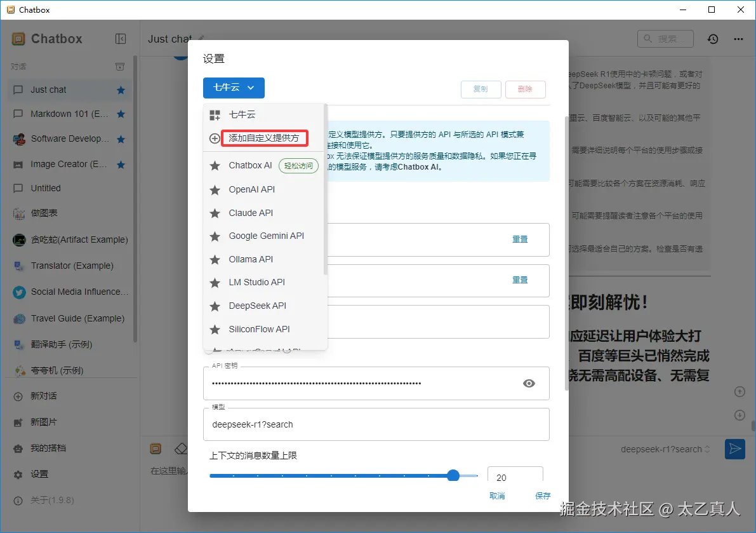Click the Chatbox icon in input toolbar

click(156, 449)
